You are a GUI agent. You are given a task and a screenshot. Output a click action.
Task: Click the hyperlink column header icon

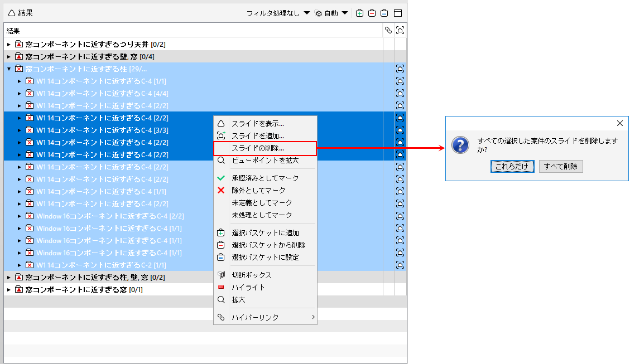388,30
